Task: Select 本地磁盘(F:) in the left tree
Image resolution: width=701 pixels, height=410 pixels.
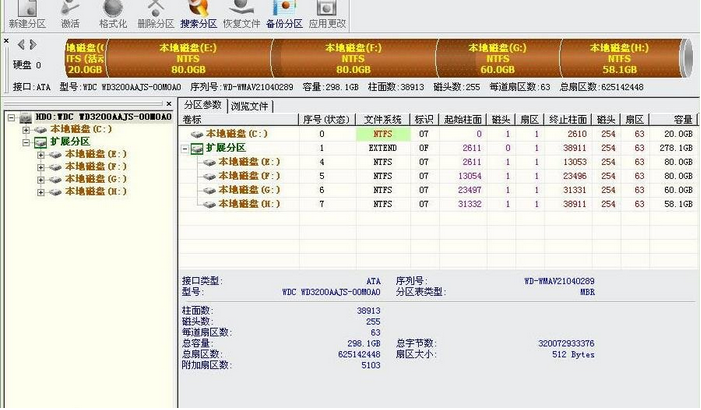Action: pos(96,167)
